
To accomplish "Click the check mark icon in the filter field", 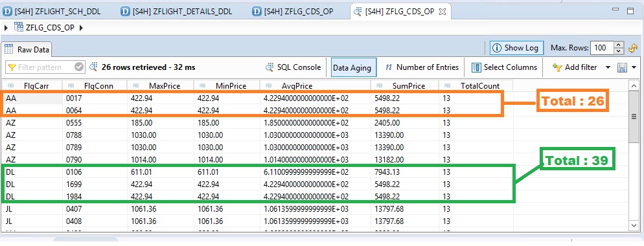I will pos(79,67).
